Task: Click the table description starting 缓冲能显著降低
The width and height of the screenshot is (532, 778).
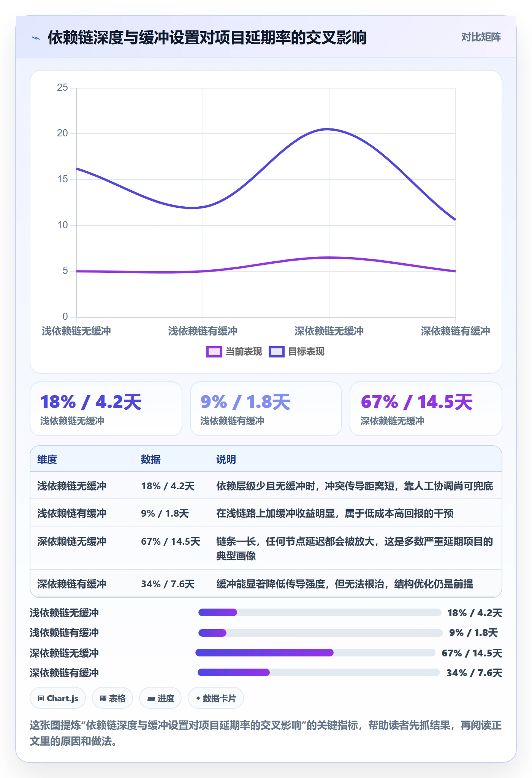Action: (345, 584)
